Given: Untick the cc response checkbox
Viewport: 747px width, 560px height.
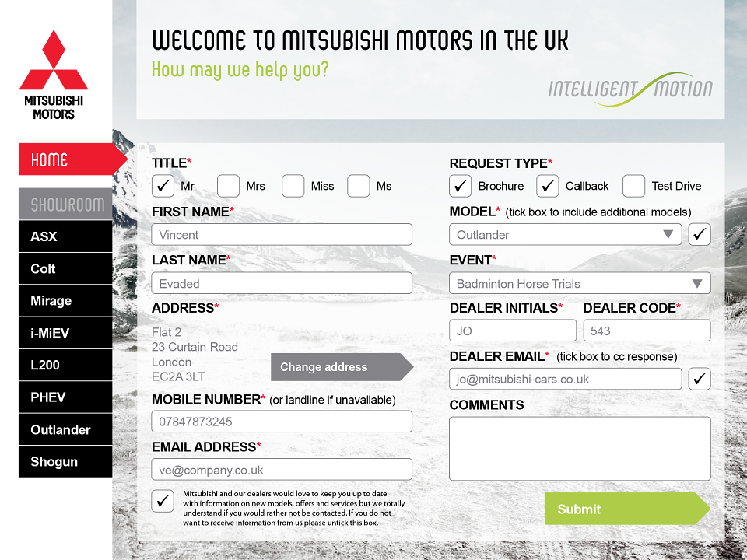Looking at the screenshot, I should (700, 379).
